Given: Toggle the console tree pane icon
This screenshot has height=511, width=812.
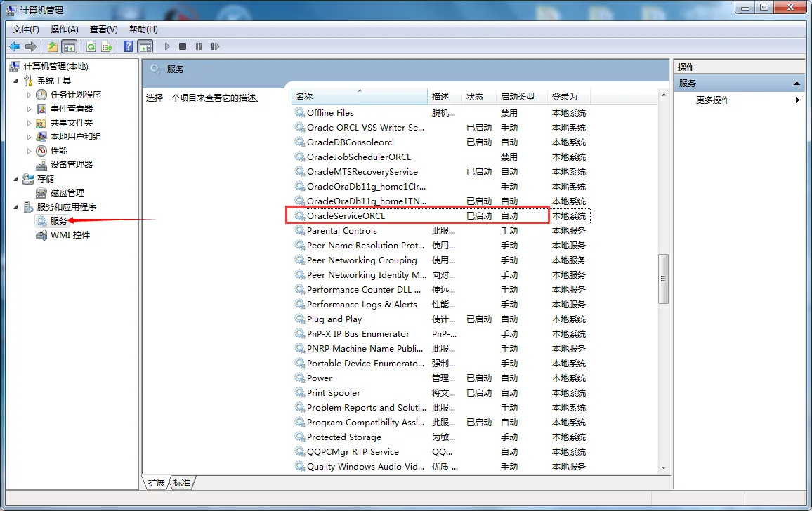Looking at the screenshot, I should click(x=69, y=46).
